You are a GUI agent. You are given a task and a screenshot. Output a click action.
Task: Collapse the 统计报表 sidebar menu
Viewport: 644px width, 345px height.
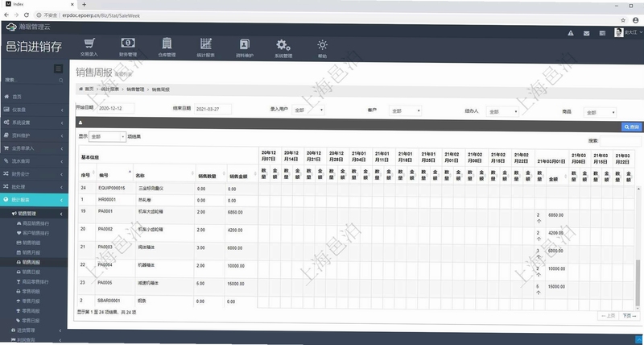(x=34, y=200)
